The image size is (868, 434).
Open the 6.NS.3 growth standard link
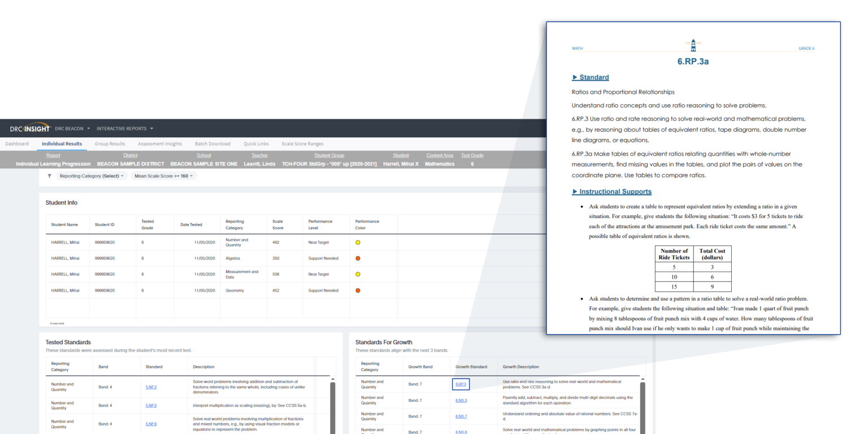point(461,401)
